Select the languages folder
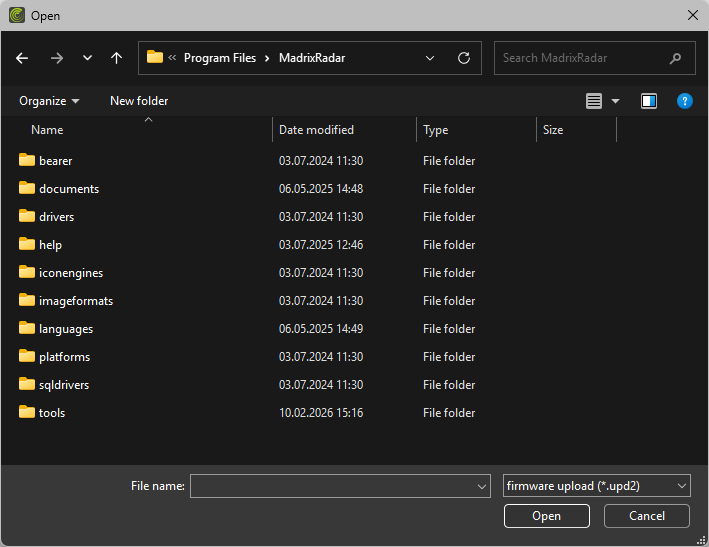The image size is (709, 547). (66, 329)
